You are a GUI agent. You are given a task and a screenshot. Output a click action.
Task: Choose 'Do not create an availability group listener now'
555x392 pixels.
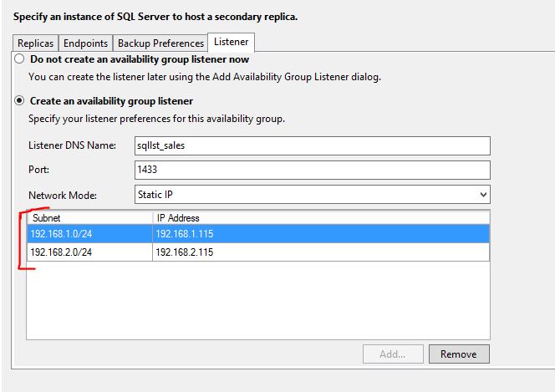click(19, 60)
